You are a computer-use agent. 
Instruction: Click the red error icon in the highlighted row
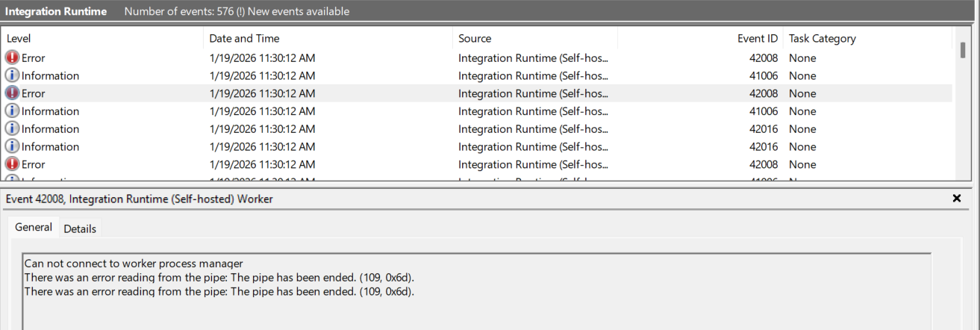12,93
